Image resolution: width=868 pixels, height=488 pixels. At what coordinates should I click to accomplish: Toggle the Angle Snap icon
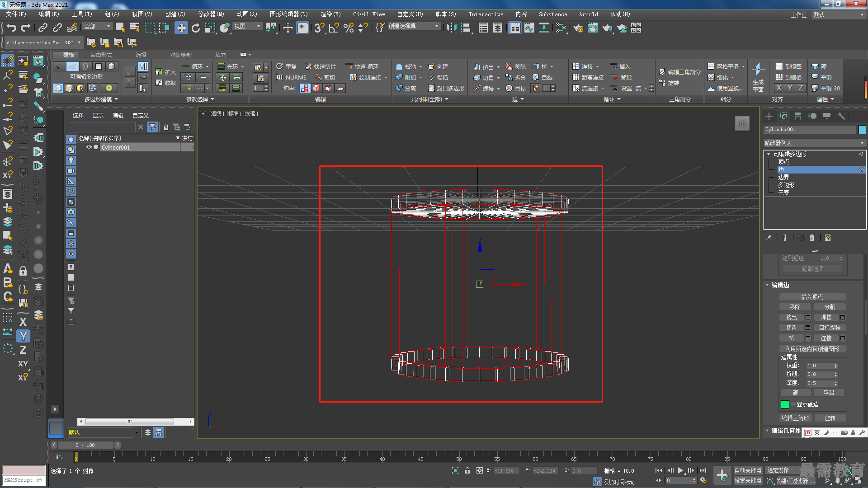(334, 28)
